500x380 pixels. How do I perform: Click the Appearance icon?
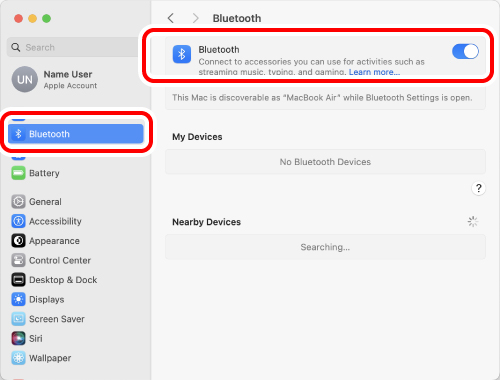(18, 241)
